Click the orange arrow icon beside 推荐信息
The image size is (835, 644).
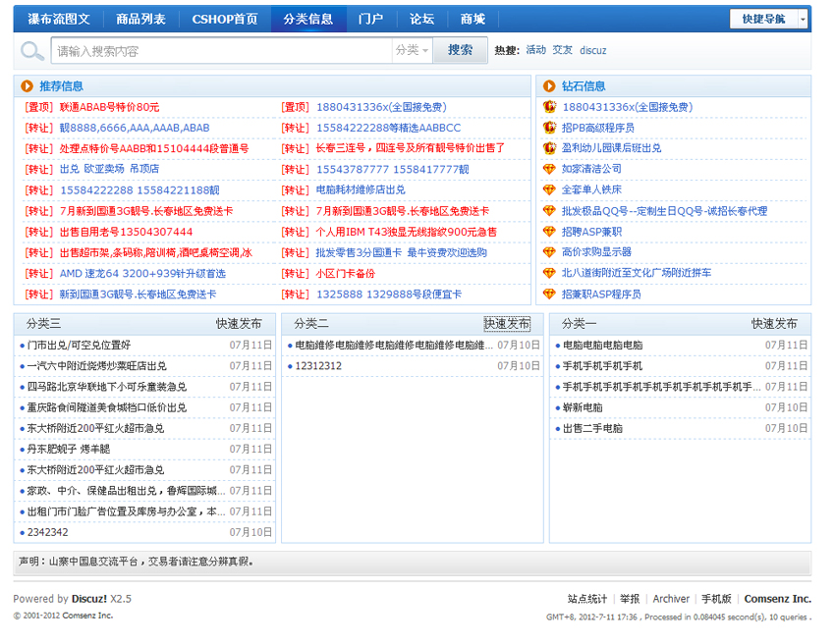(x=27, y=86)
